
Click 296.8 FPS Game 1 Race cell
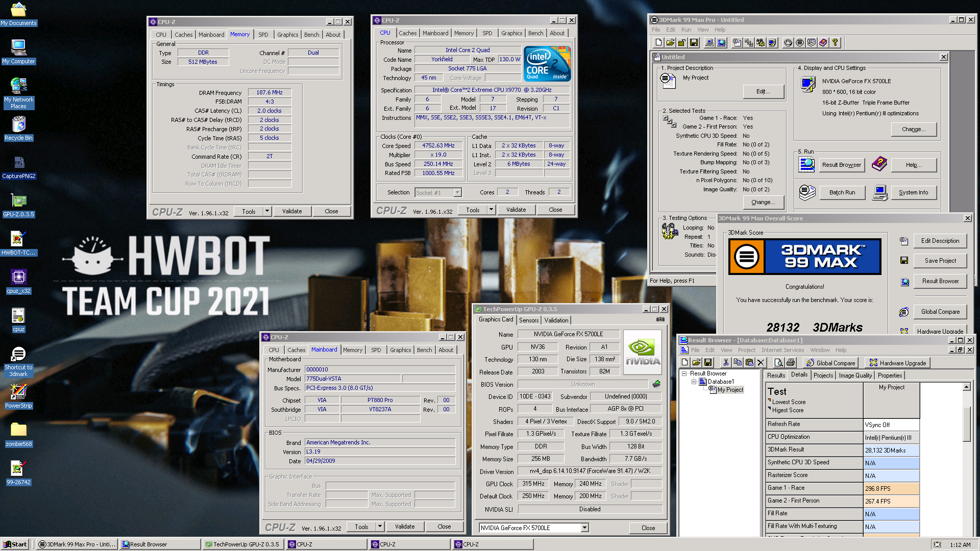[x=891, y=488]
